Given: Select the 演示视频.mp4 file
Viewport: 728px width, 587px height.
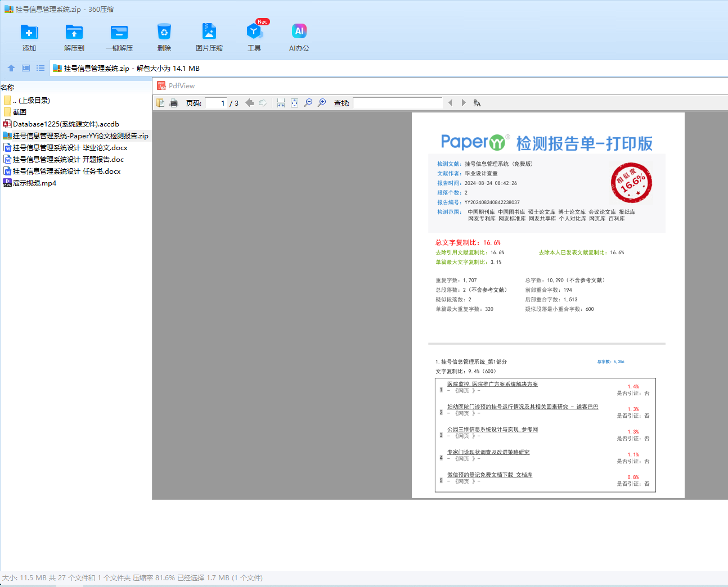Looking at the screenshot, I should pos(30,183).
